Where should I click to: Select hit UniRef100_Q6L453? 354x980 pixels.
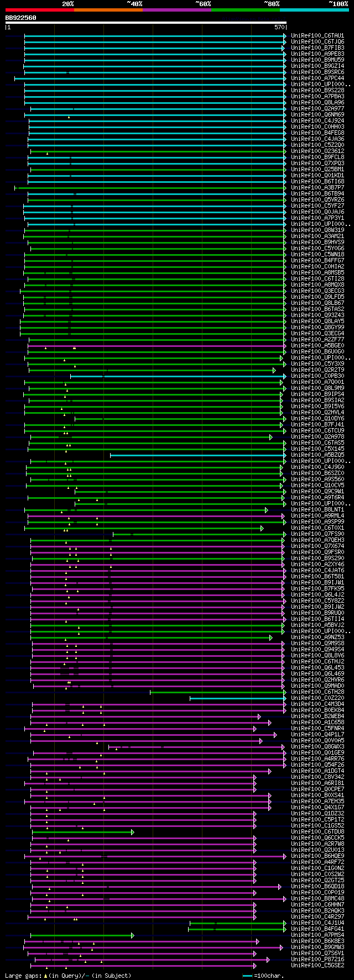(317, 668)
